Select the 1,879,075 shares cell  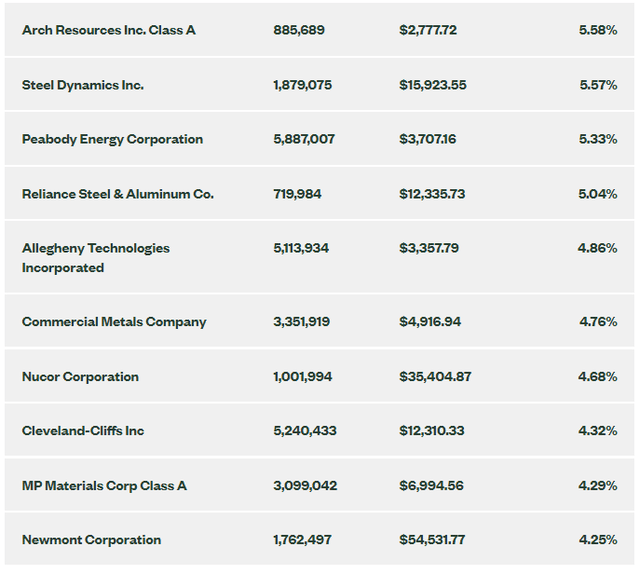302,85
